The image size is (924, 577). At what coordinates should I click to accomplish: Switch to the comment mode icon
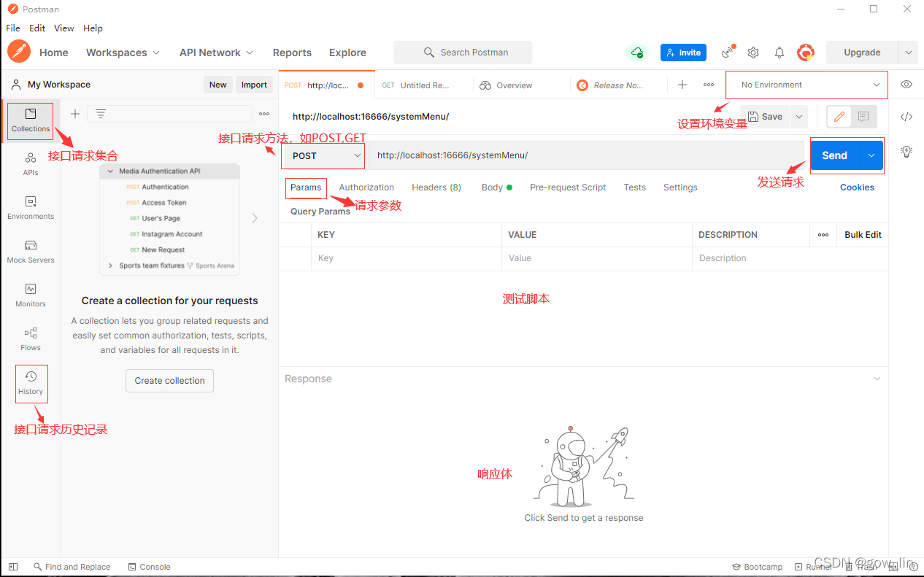coord(863,117)
